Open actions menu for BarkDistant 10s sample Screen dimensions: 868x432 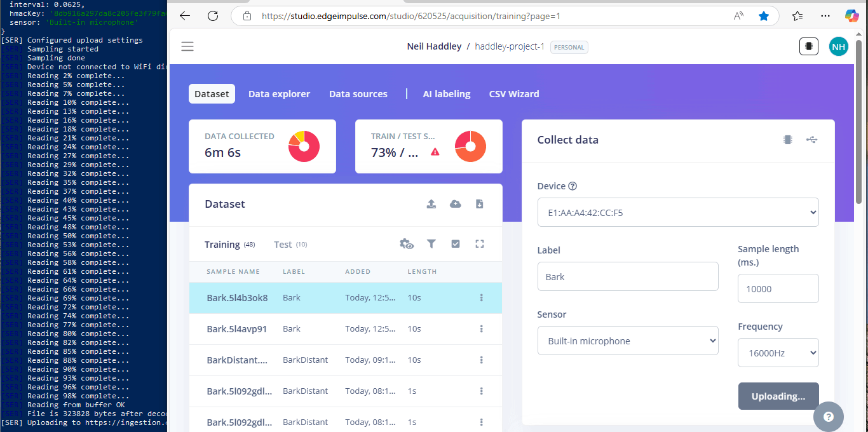482,360
